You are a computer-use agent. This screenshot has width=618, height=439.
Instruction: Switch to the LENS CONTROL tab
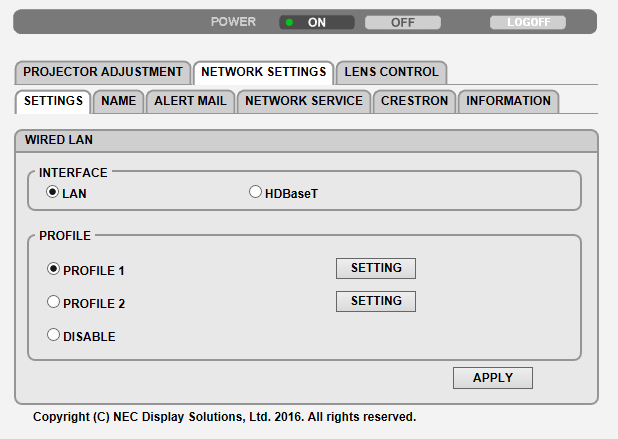pyautogui.click(x=391, y=72)
